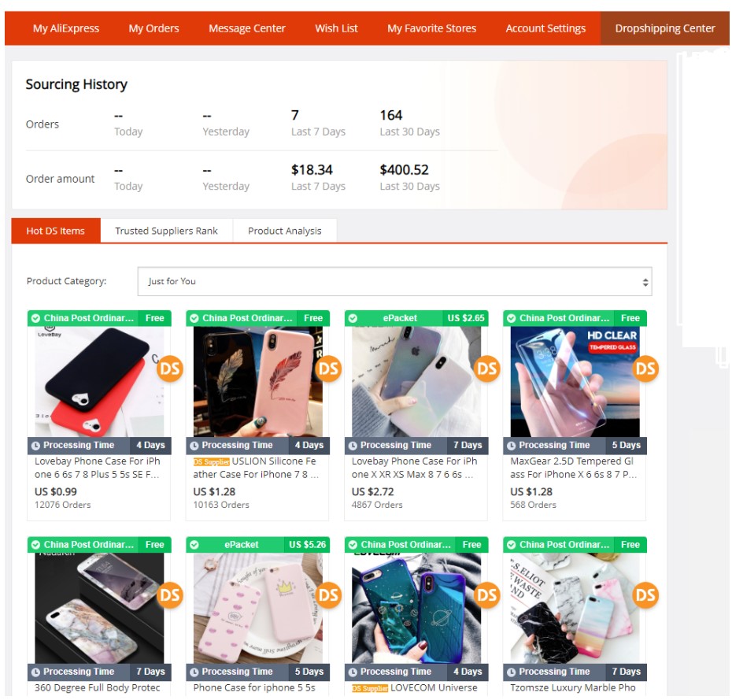
Task: Click the $18.34 order amount figure
Action: coord(312,170)
